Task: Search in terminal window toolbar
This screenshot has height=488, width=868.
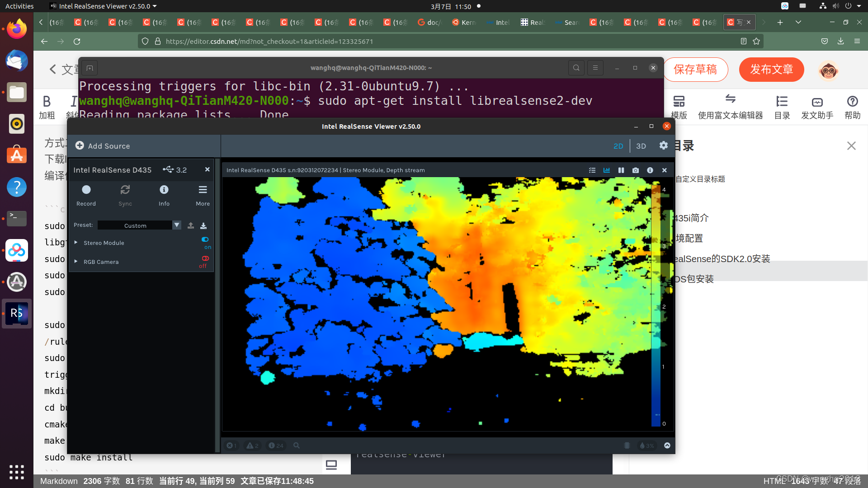Action: tap(576, 68)
